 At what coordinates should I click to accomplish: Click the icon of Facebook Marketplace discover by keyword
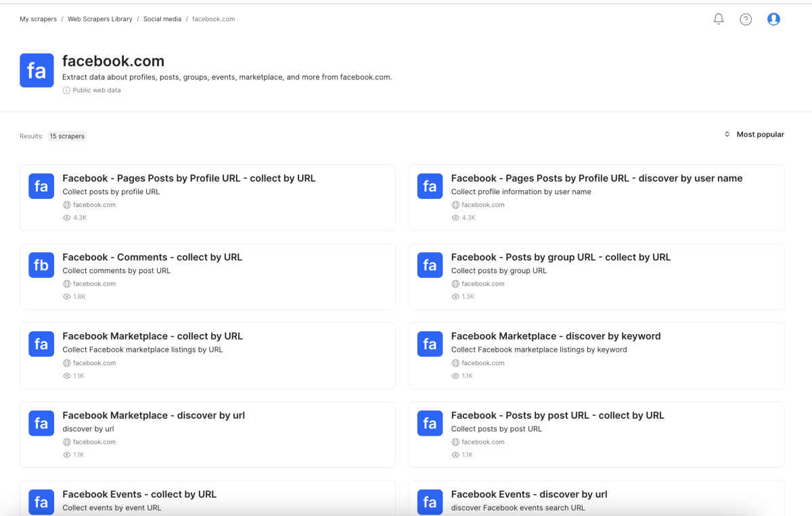[x=430, y=344]
